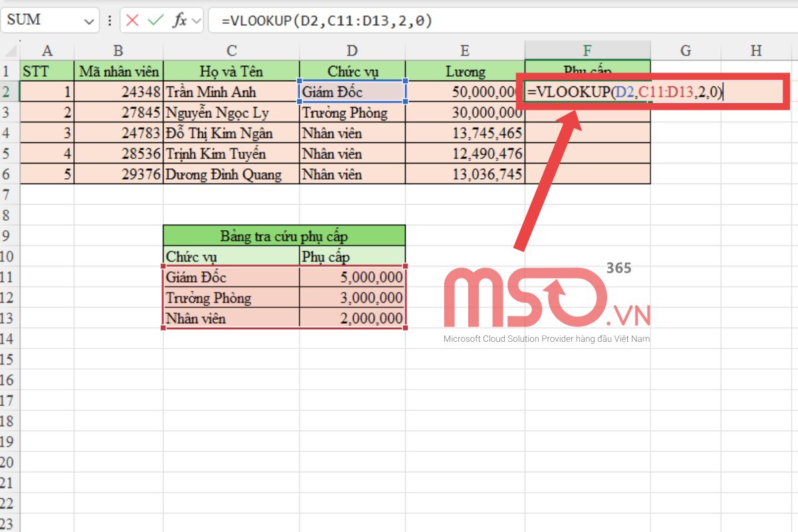Select the cell with employee code 29376
The height and width of the screenshot is (532, 798).
118,174
